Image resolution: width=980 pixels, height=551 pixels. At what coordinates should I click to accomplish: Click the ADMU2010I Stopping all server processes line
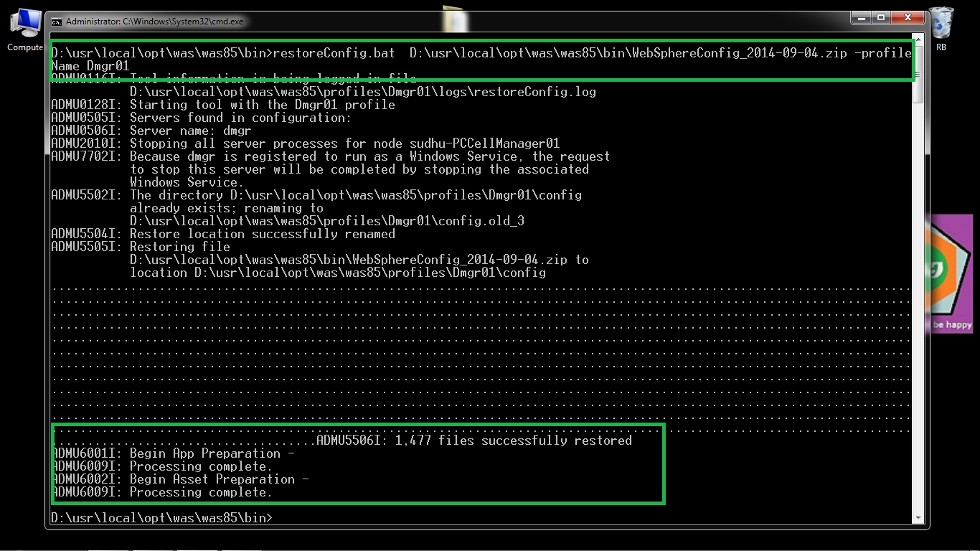pos(306,143)
